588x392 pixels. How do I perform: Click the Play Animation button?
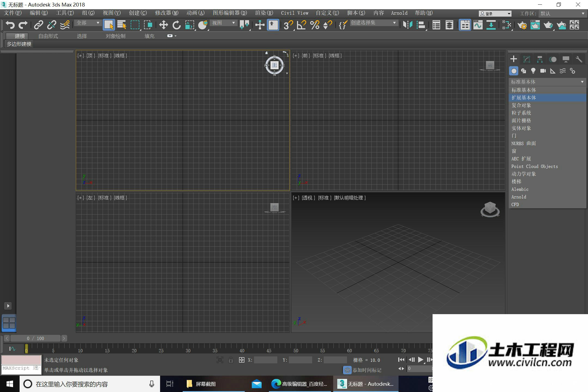(420, 360)
